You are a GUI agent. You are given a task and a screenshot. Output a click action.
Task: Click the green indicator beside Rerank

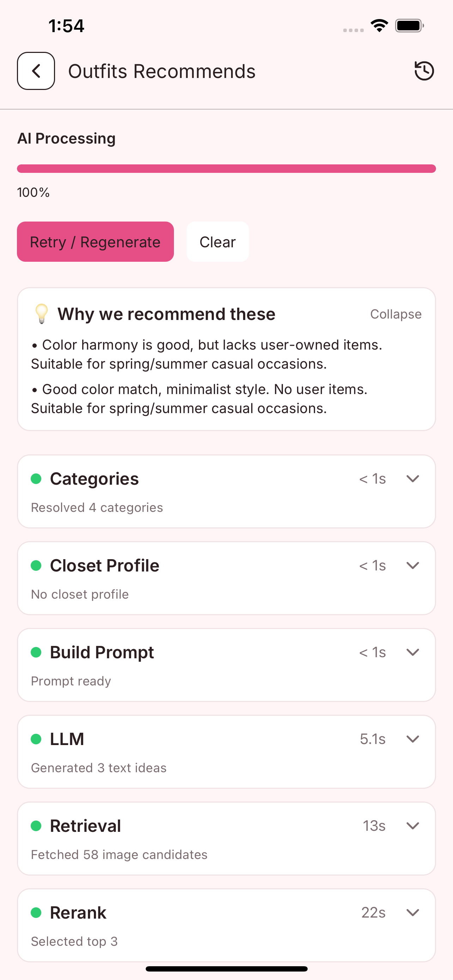click(x=36, y=912)
